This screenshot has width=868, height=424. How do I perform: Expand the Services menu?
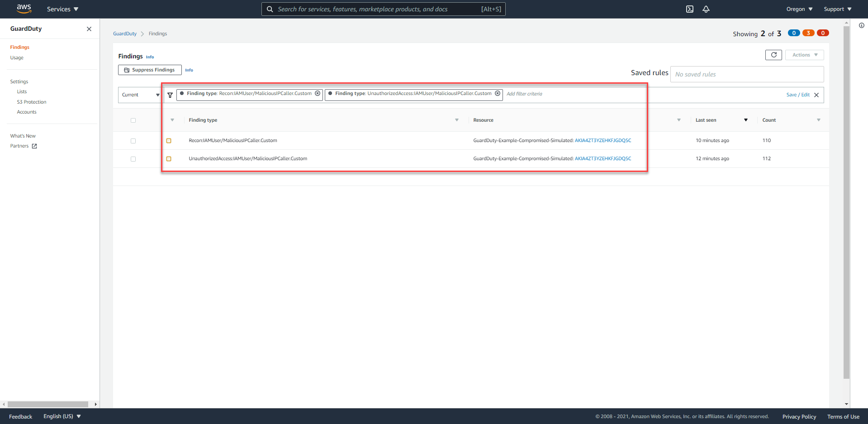pyautogui.click(x=62, y=9)
